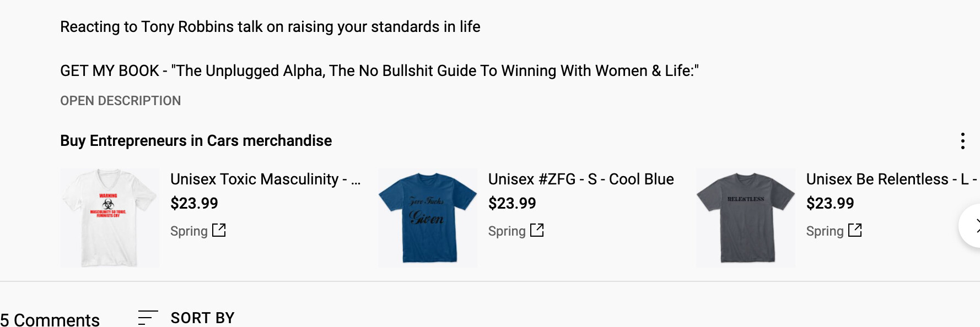The image size is (980, 327).
Task: Click Spring store link for Toxic Masculinity shirt
Action: (x=189, y=231)
